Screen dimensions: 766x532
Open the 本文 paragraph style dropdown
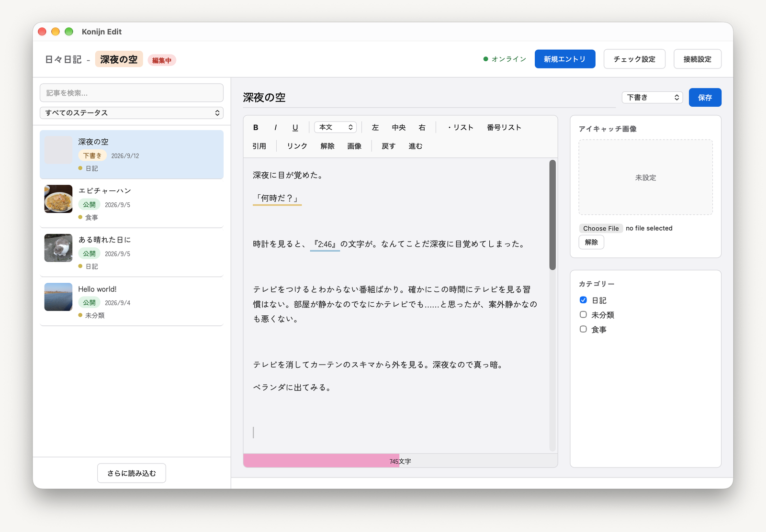pyautogui.click(x=335, y=127)
